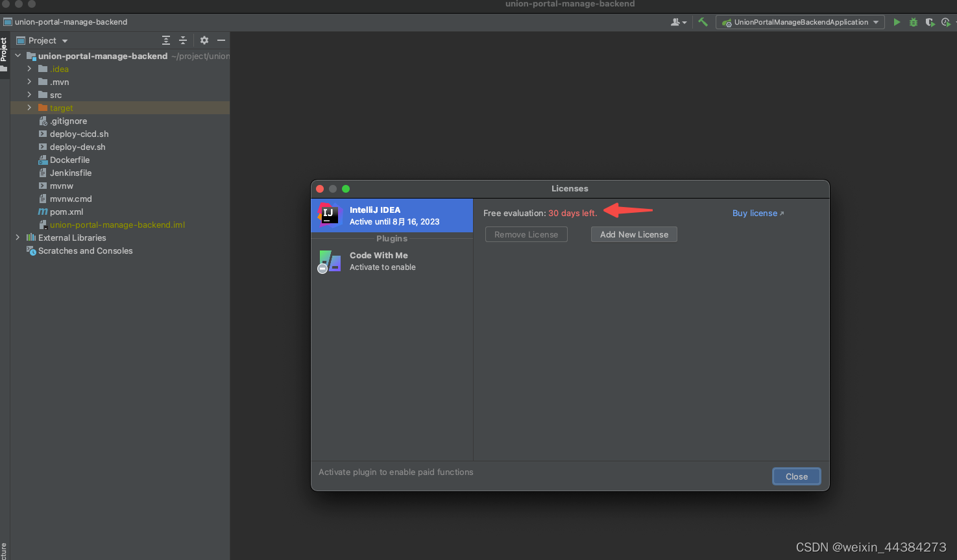
Task: Click the Maven pom.xml icon
Action: click(x=43, y=212)
